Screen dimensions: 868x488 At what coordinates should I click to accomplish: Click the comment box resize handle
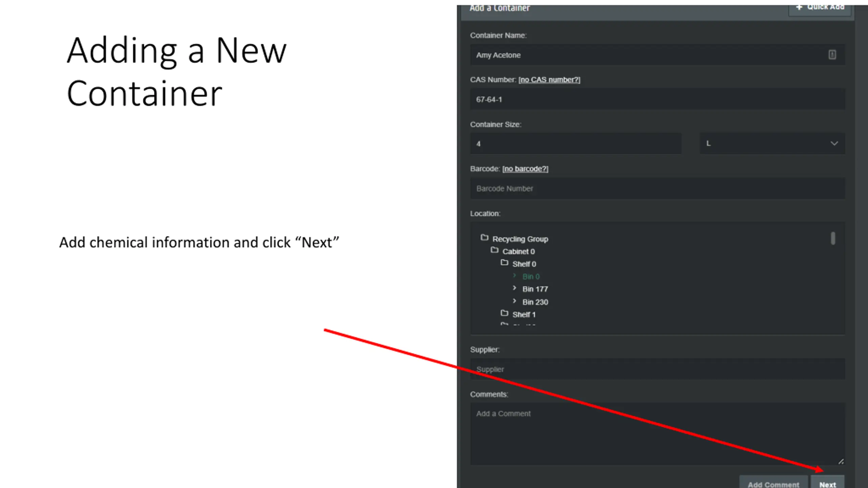841,462
